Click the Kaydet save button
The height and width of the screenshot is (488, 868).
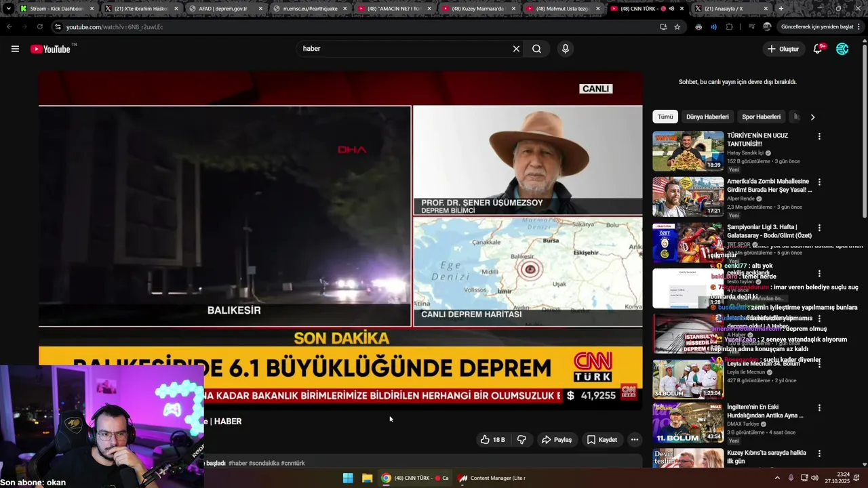point(602,440)
